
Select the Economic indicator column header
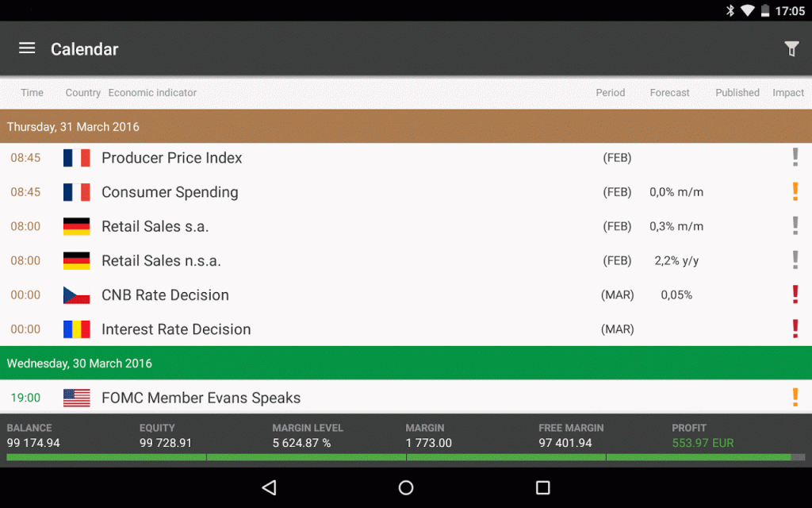(x=152, y=92)
